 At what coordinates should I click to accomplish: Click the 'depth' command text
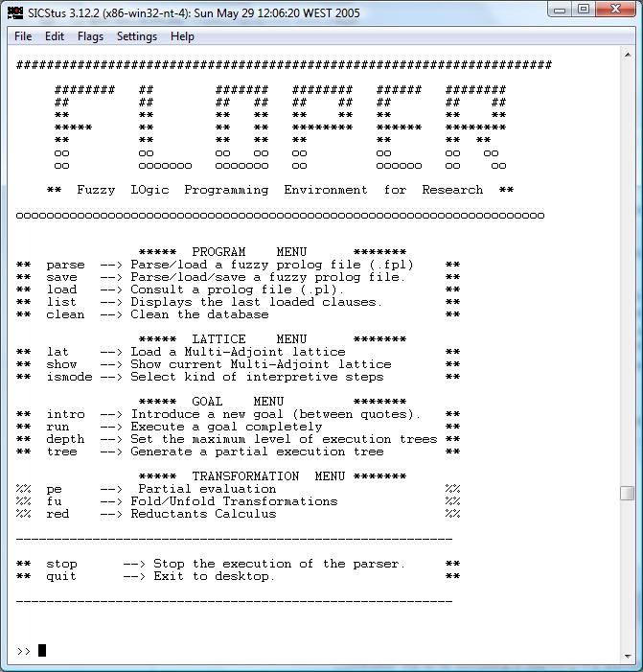click(65, 439)
